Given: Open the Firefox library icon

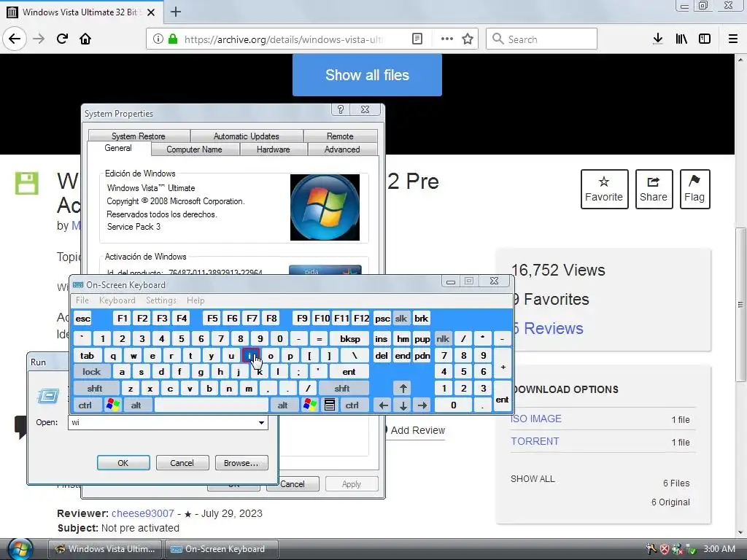Looking at the screenshot, I should 681,39.
